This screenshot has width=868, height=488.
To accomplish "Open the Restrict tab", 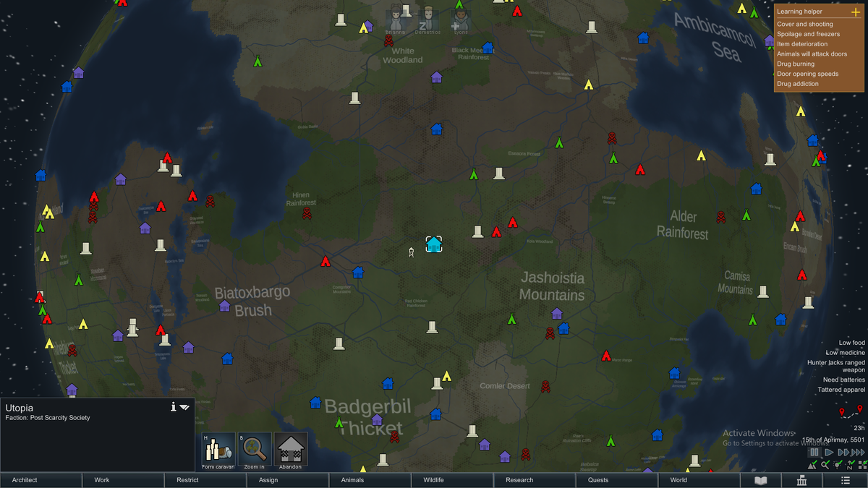I will tap(205, 480).
